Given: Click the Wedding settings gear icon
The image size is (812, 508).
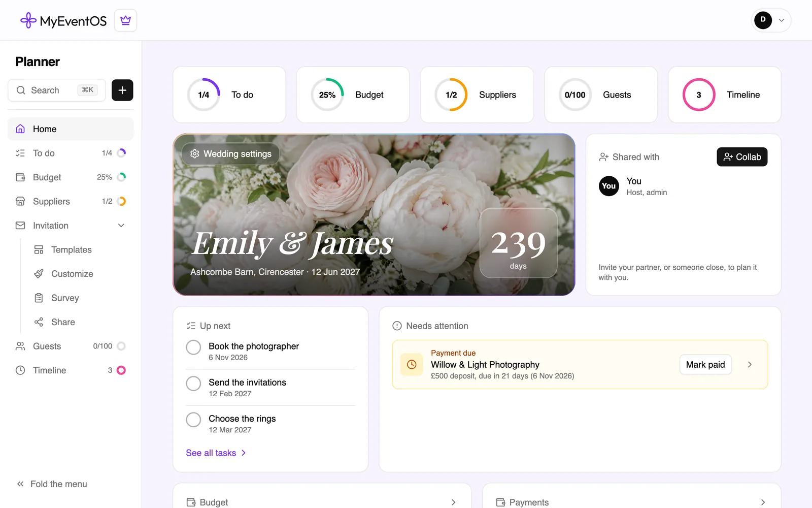Looking at the screenshot, I should pos(194,153).
